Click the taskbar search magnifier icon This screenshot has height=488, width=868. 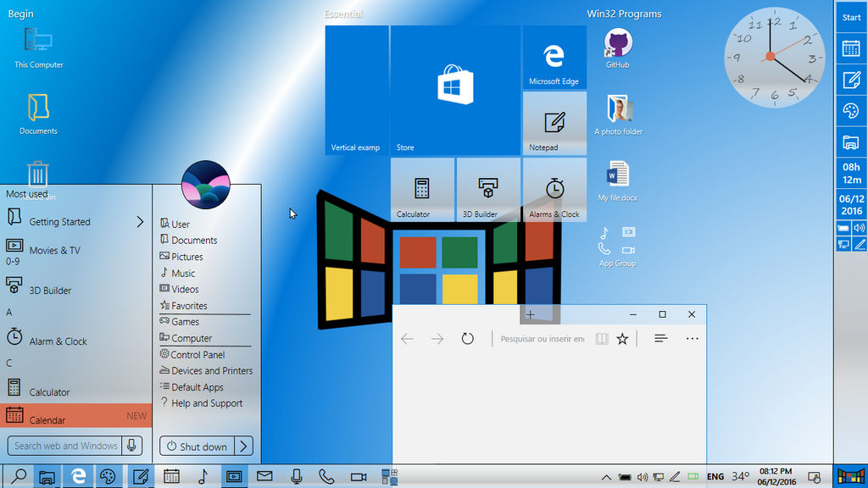click(x=19, y=476)
